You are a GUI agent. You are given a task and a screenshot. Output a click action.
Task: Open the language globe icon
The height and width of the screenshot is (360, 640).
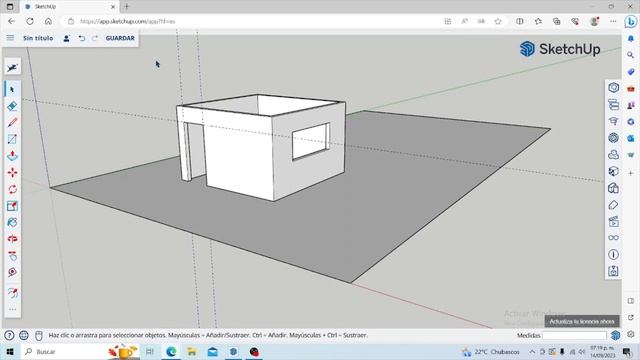point(24,336)
